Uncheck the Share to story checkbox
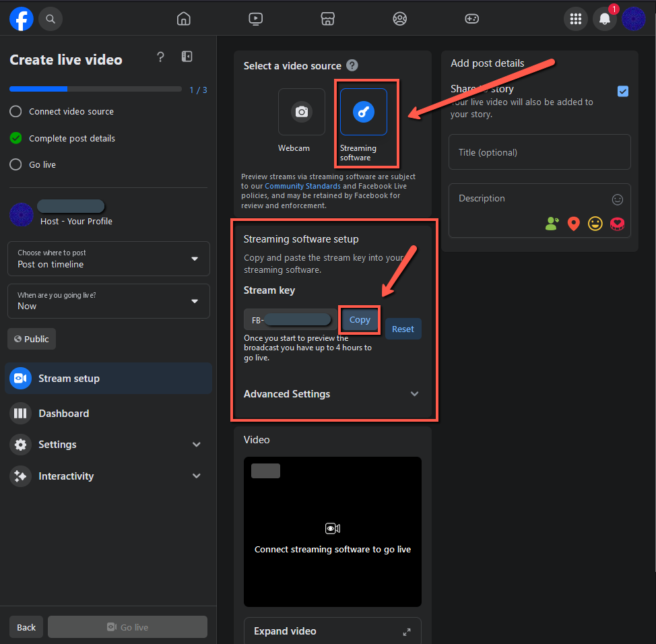The width and height of the screenshot is (656, 644). point(622,91)
